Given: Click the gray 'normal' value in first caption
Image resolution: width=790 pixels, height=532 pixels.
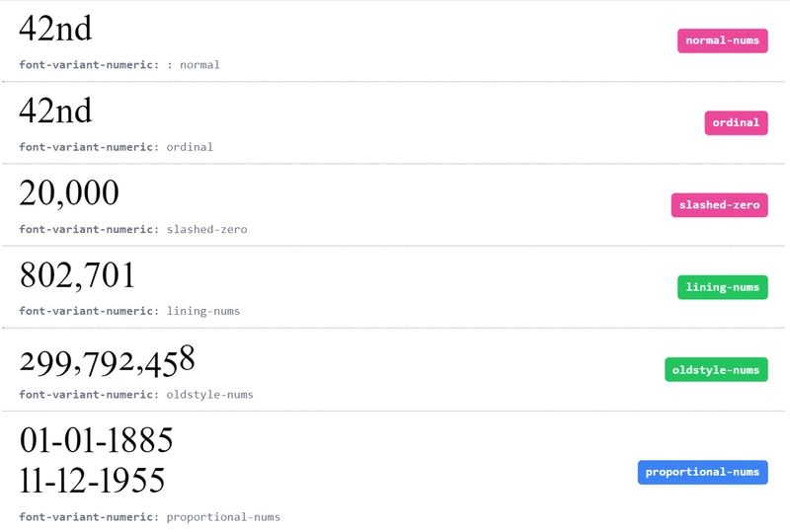Looking at the screenshot, I should coord(199,65).
